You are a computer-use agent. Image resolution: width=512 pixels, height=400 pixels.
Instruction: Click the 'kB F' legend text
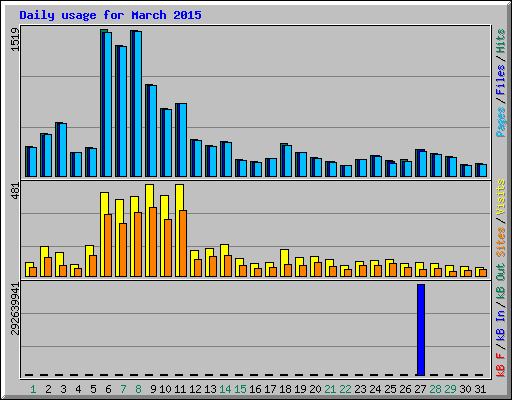tap(501, 365)
